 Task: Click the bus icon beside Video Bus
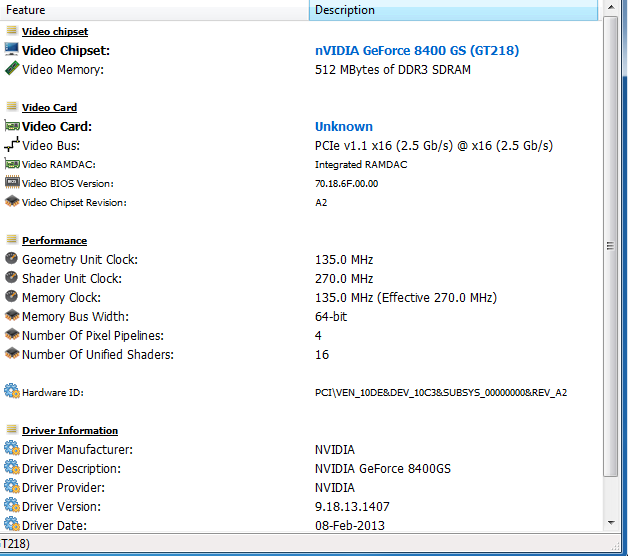click(x=12, y=145)
